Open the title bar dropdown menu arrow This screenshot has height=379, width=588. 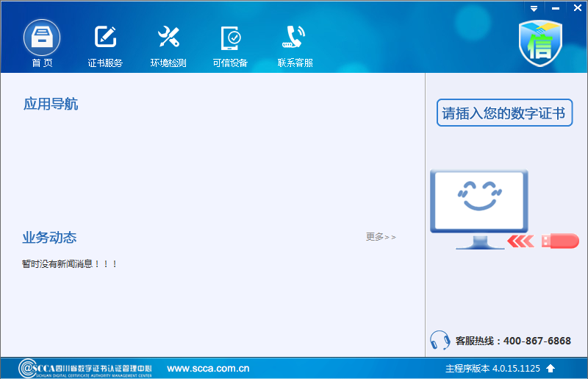[x=534, y=7]
